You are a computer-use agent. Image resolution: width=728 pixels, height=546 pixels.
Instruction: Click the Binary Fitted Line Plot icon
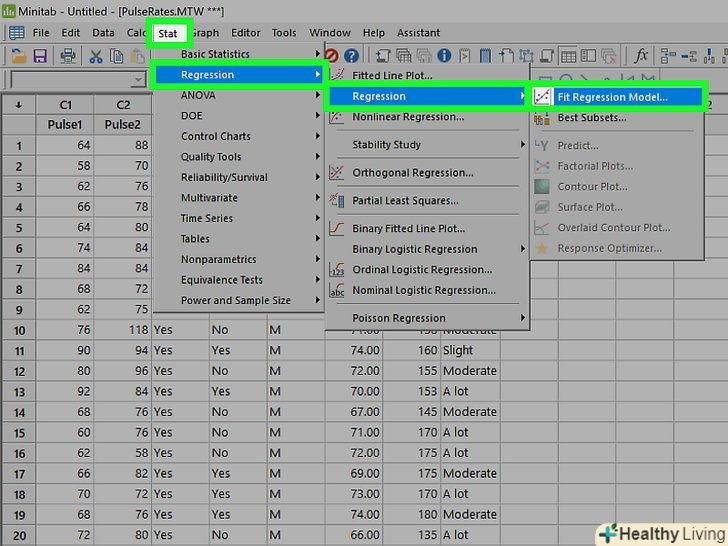pos(337,229)
